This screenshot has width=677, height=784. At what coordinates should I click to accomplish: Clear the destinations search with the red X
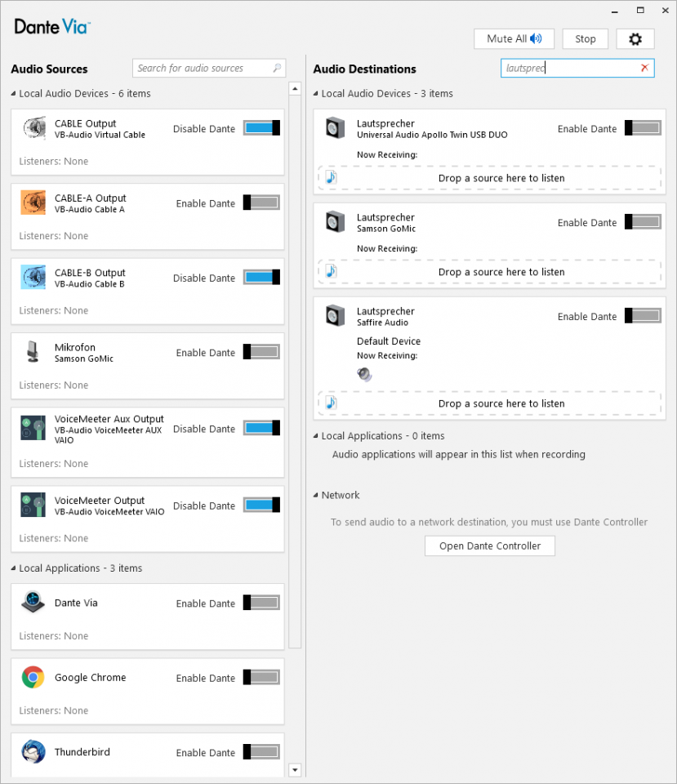(644, 68)
